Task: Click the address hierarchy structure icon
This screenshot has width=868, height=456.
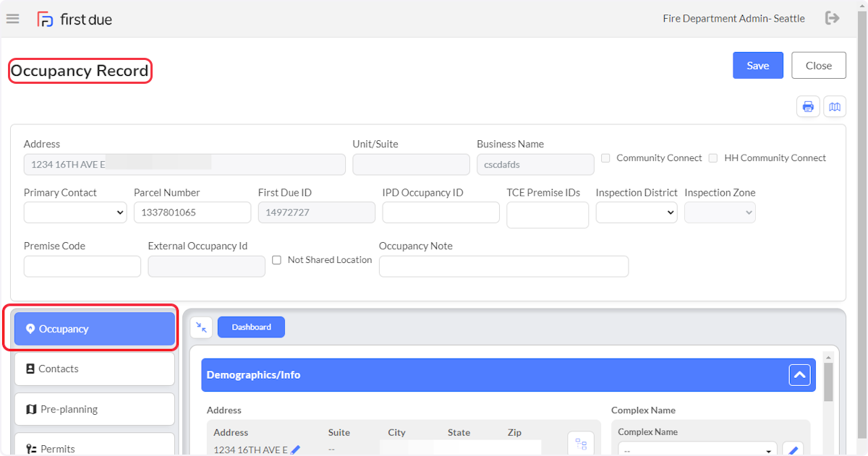Action: click(x=581, y=444)
